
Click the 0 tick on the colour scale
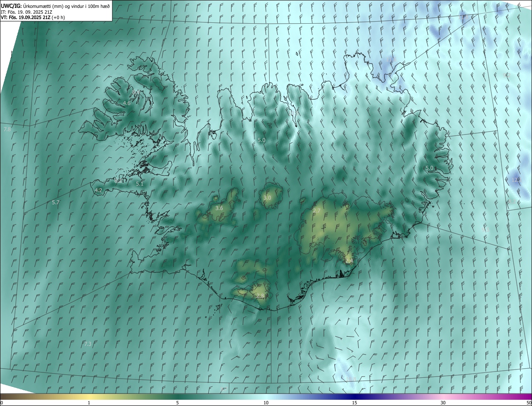coord(2,403)
